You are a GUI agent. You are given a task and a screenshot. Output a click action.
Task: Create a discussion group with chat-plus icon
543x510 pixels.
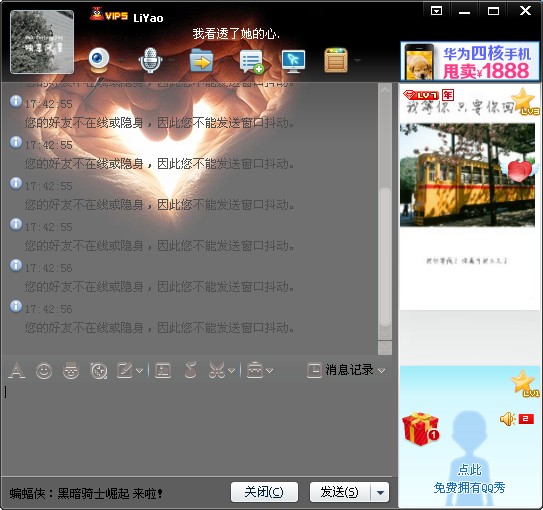pyautogui.click(x=251, y=62)
